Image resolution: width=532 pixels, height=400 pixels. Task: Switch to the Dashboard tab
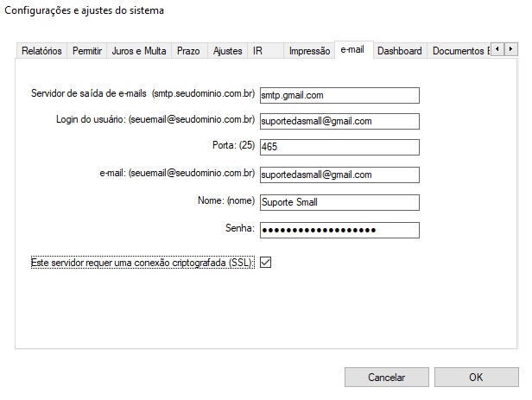(x=399, y=52)
